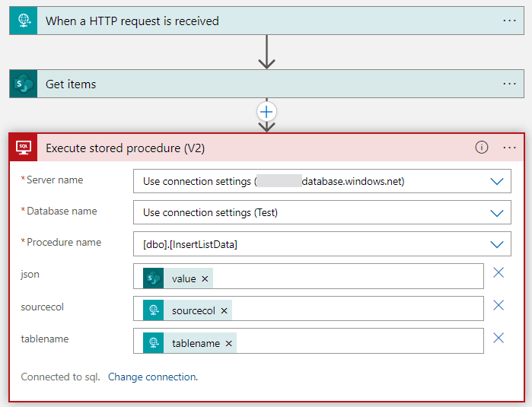Click Change connection link

(x=153, y=377)
